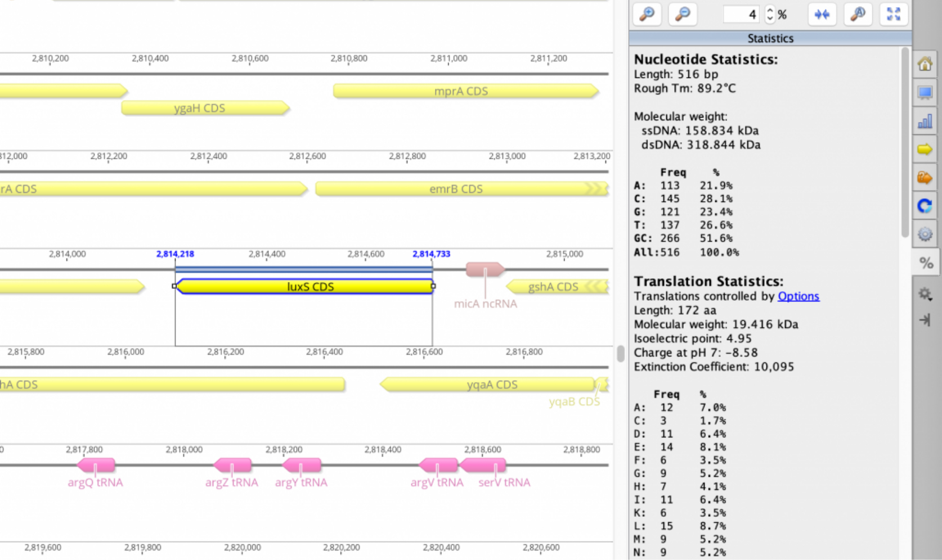Open the Annotations yellow arrow tab

tap(925, 150)
